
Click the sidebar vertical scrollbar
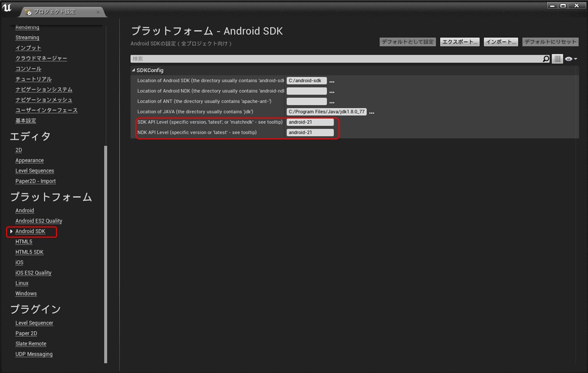(x=106, y=254)
